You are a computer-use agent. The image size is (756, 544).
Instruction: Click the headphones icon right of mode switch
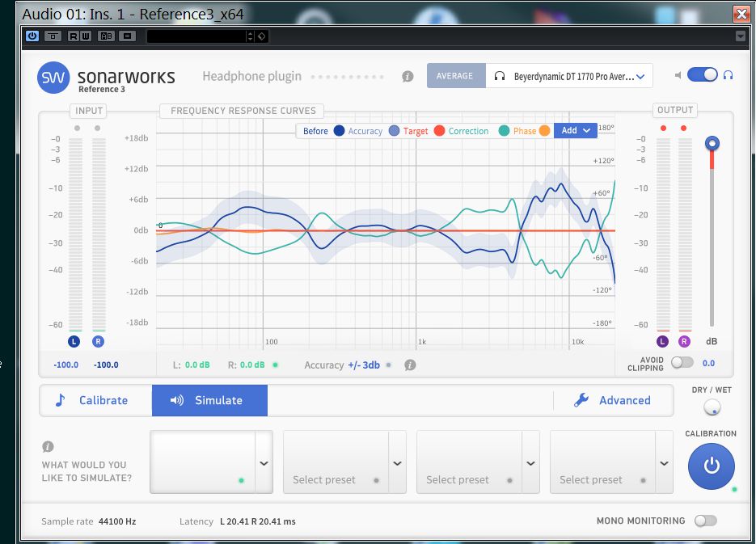(x=728, y=75)
